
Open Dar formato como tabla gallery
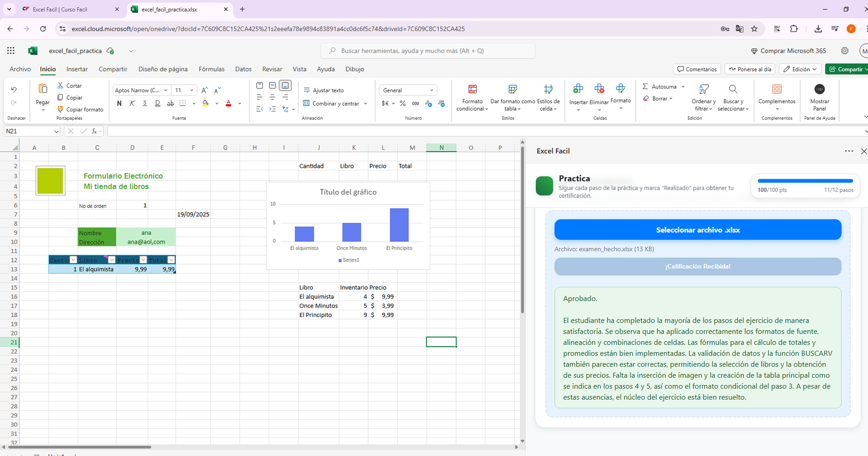(513, 98)
